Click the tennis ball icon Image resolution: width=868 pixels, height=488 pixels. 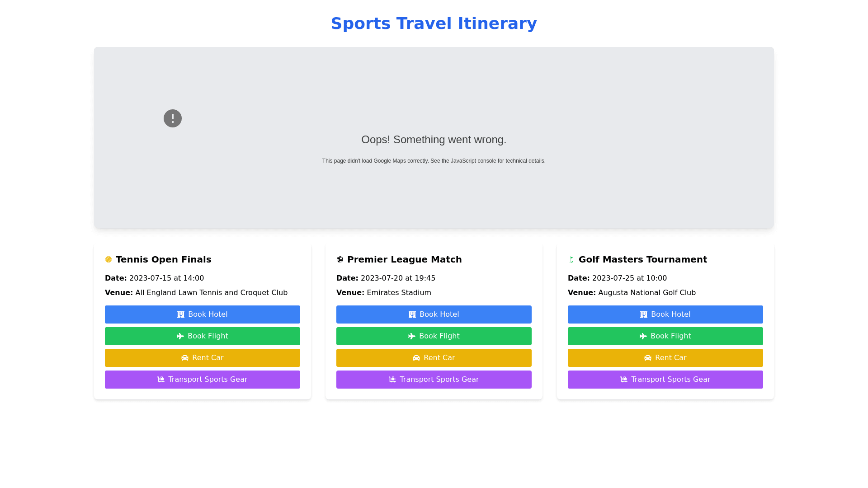pyautogui.click(x=108, y=259)
